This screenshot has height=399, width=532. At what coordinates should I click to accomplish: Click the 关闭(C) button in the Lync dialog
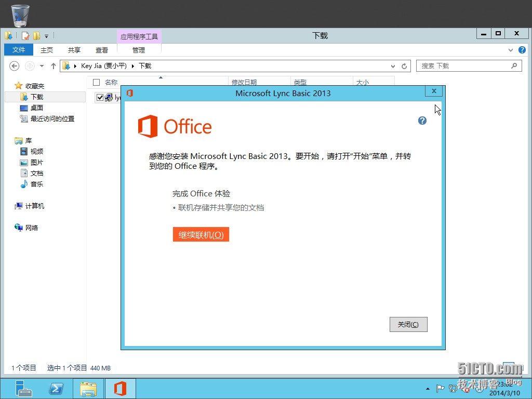(408, 324)
